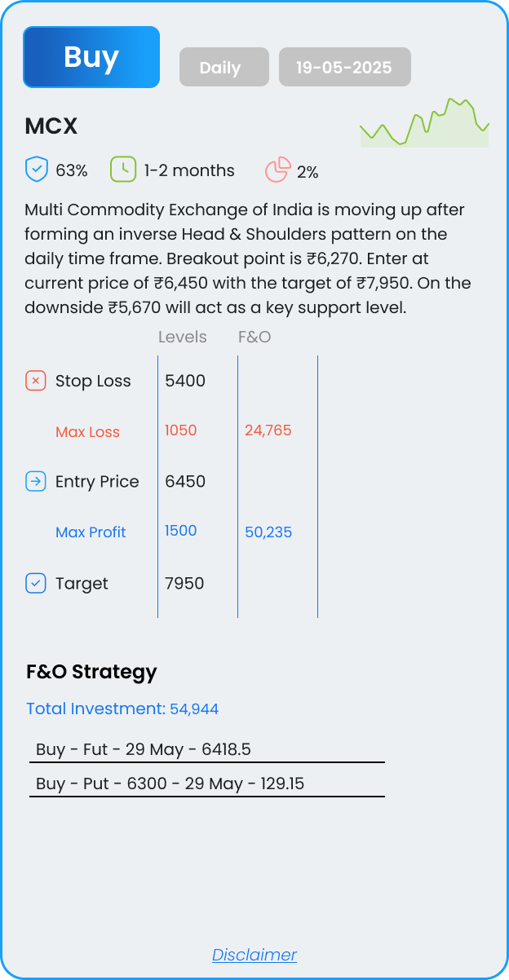
Task: Click the Buy Put 6300 row
Action: point(207,784)
